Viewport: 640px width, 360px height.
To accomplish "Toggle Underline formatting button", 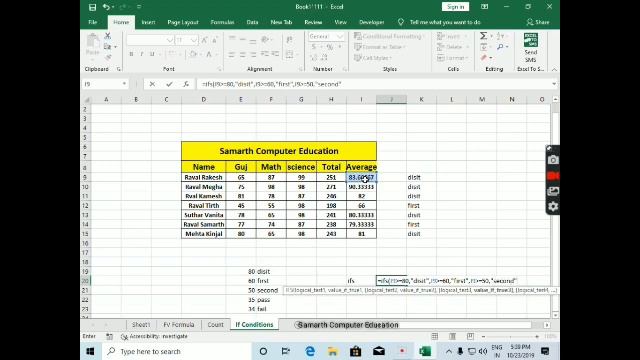I will pos(152,54).
